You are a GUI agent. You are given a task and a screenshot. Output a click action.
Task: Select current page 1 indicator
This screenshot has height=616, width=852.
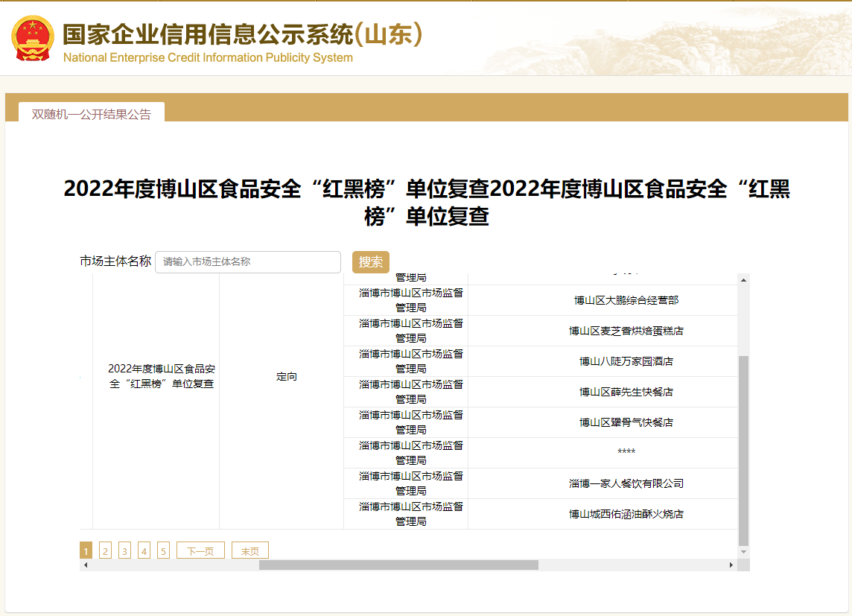tap(86, 551)
